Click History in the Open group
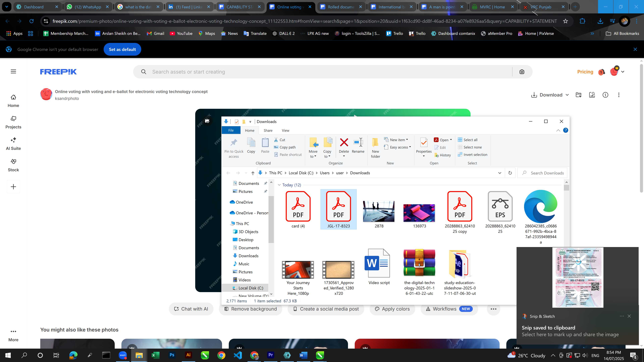 click(443, 155)
